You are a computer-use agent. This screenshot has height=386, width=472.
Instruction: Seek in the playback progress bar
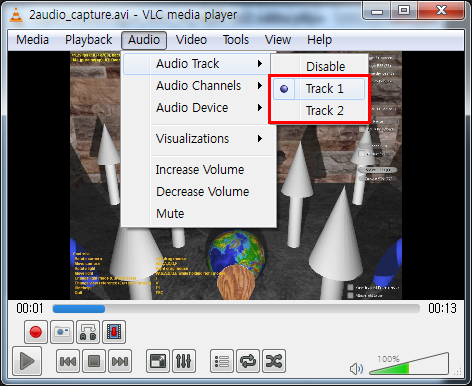(x=236, y=309)
